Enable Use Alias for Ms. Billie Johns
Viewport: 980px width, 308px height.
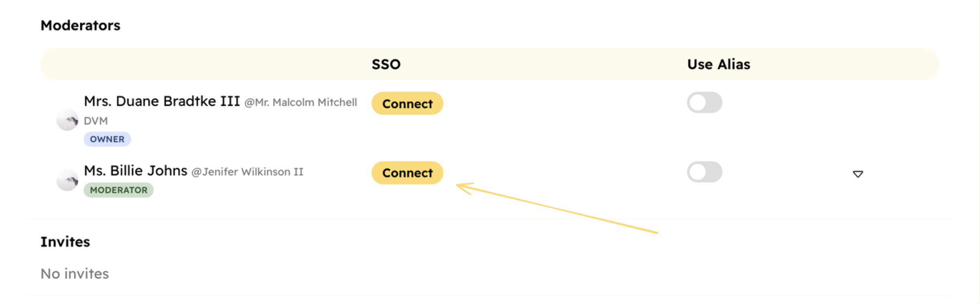pyautogui.click(x=704, y=172)
